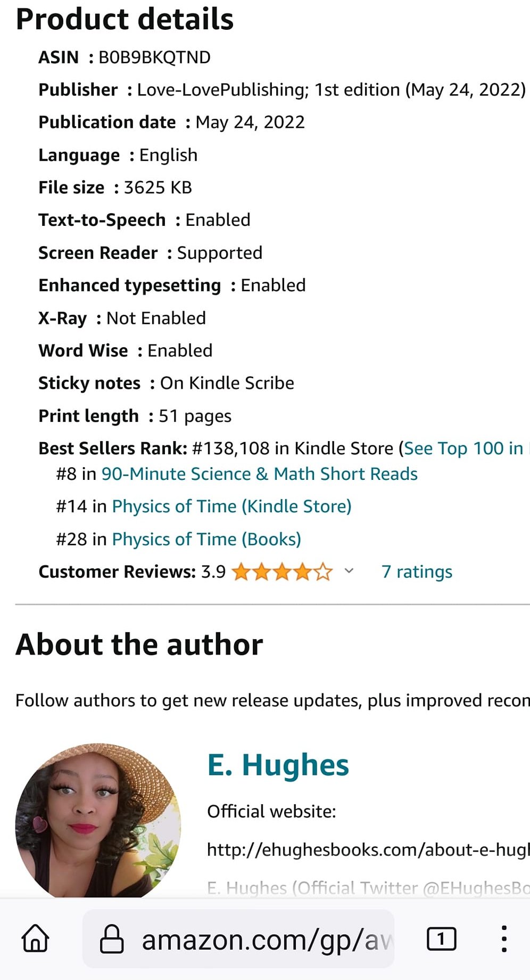Tap the browser home icon
The height and width of the screenshot is (980, 530).
(x=36, y=938)
